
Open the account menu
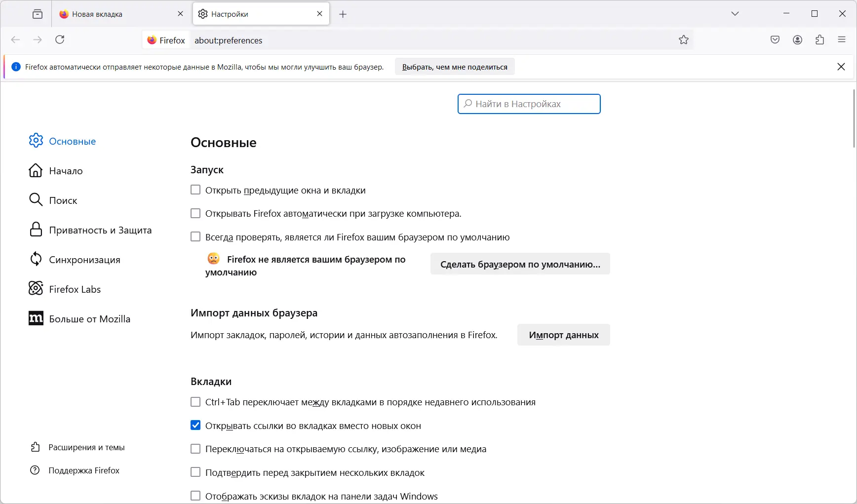797,40
